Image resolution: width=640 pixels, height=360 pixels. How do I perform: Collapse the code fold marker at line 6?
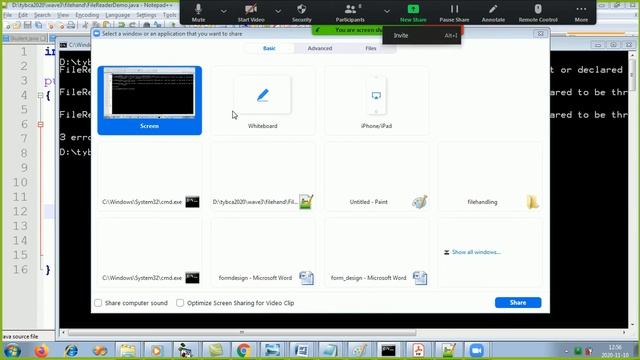[x=40, y=124]
